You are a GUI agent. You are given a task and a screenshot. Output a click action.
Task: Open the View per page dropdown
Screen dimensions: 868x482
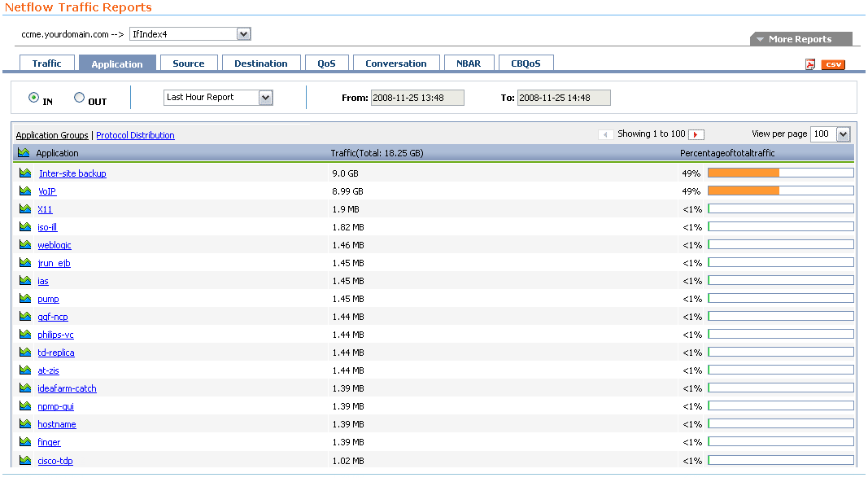[x=830, y=134]
